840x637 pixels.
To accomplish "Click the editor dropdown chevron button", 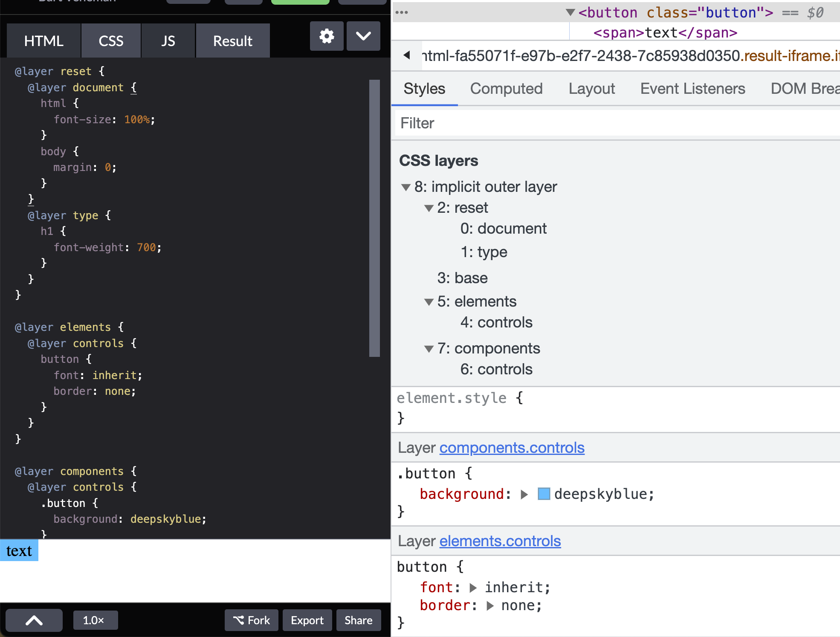I will [x=363, y=36].
